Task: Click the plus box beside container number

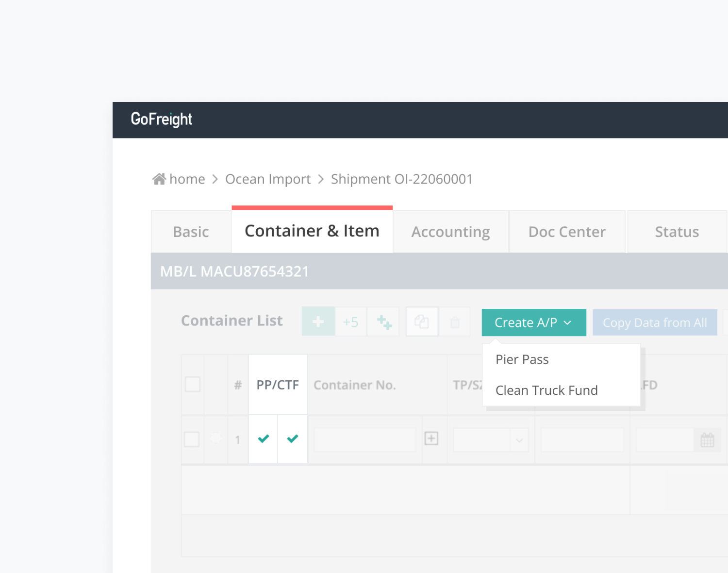Action: (431, 438)
